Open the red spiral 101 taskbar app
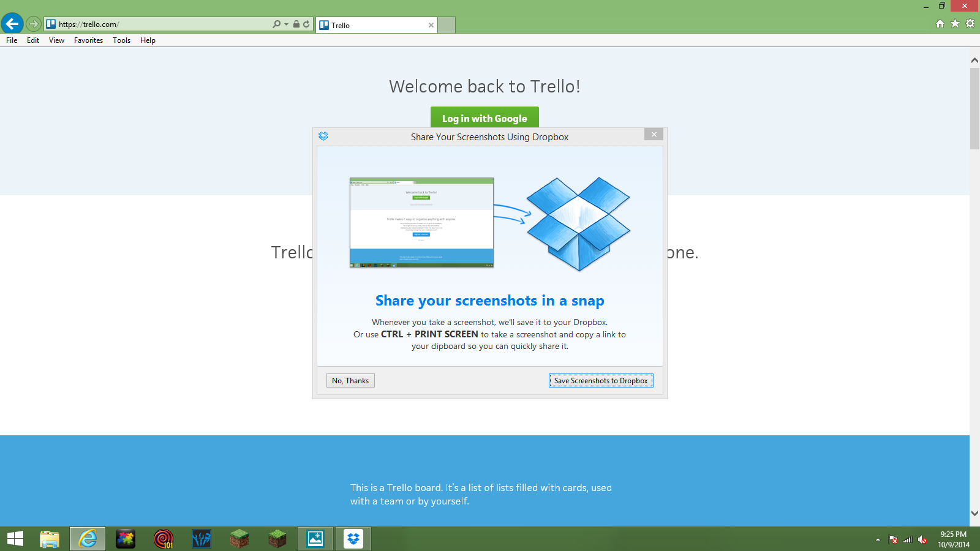 coord(164,539)
